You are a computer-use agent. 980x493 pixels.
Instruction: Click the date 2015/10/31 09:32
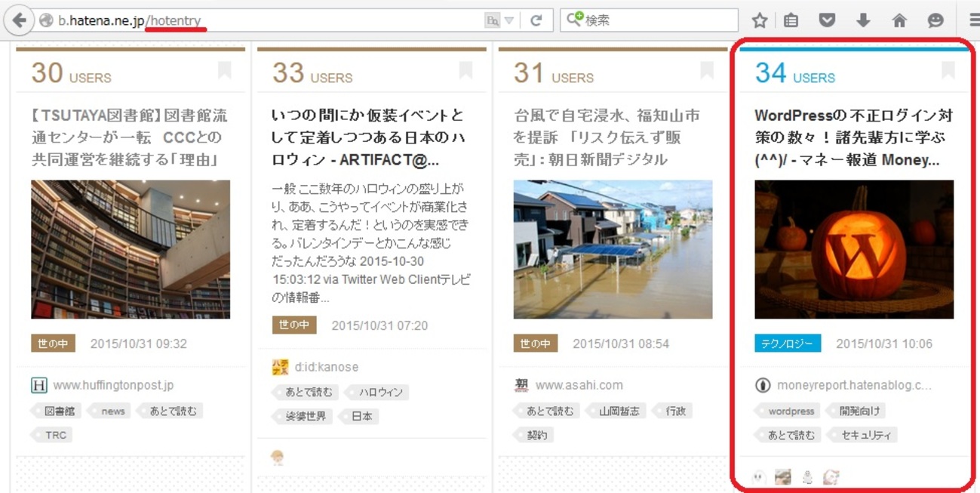click(139, 344)
